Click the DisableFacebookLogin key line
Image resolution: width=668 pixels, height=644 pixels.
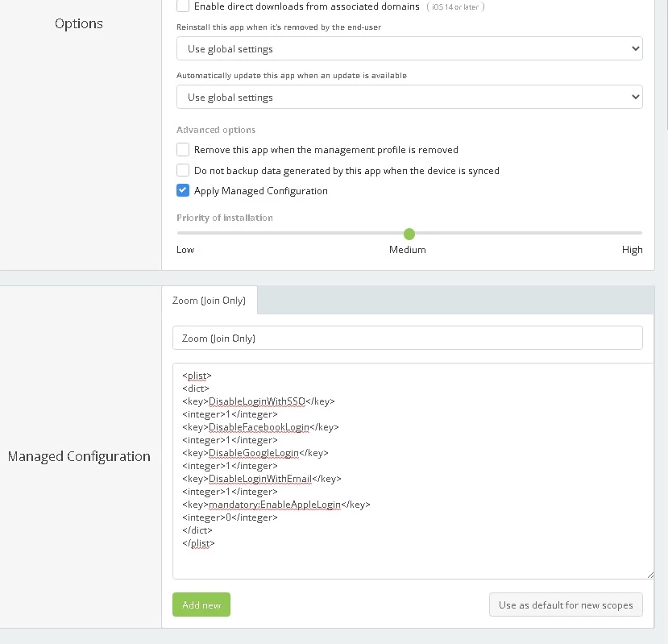[260, 427]
